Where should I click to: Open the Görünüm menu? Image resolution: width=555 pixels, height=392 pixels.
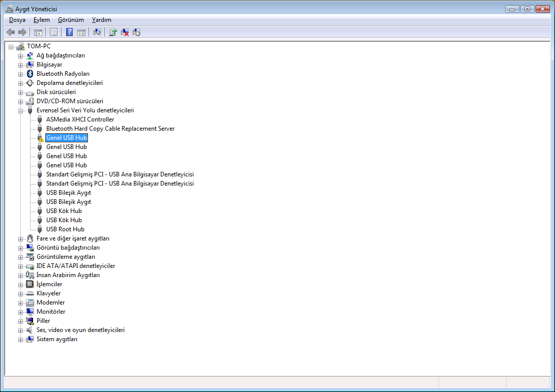pyautogui.click(x=71, y=20)
